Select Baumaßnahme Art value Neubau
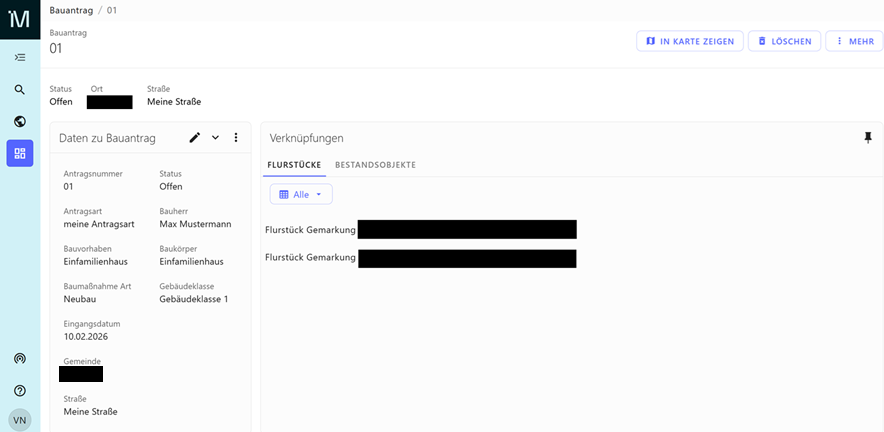Image resolution: width=884 pixels, height=432 pixels. coord(79,299)
